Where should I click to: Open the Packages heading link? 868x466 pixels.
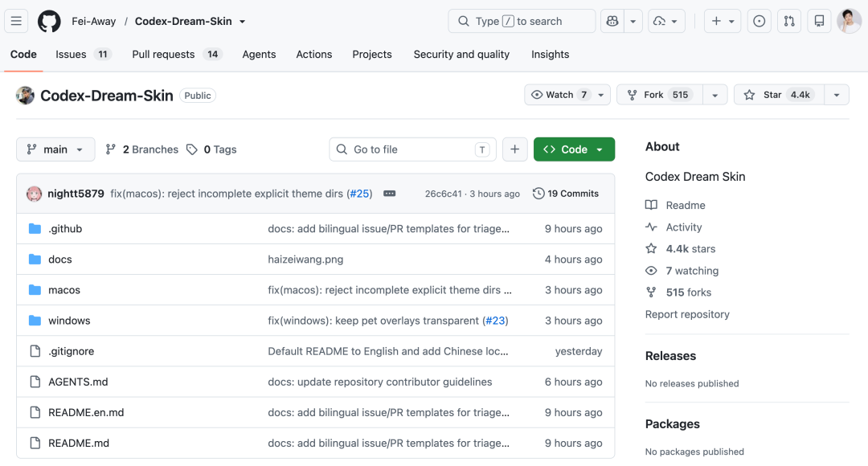click(672, 424)
